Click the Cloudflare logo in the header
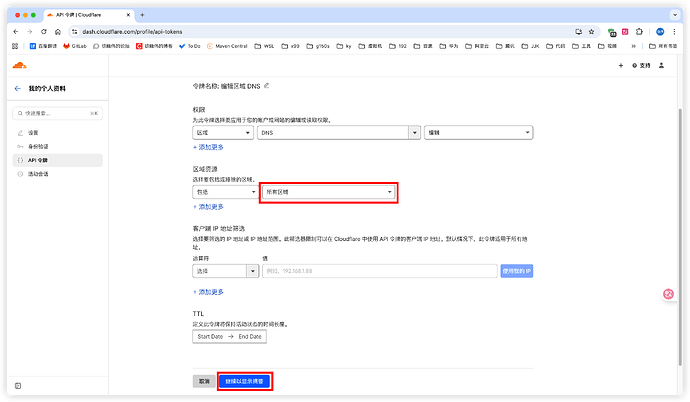This screenshot has width=690, height=402. point(20,65)
